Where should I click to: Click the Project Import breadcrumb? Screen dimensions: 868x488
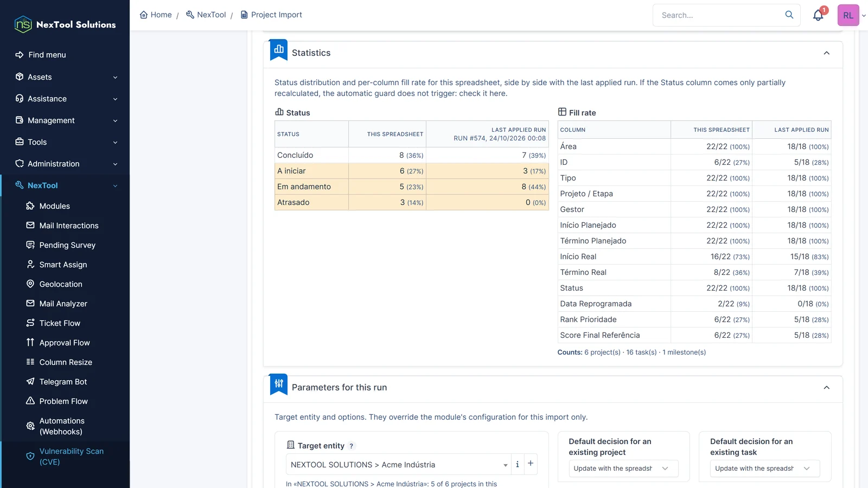[271, 15]
